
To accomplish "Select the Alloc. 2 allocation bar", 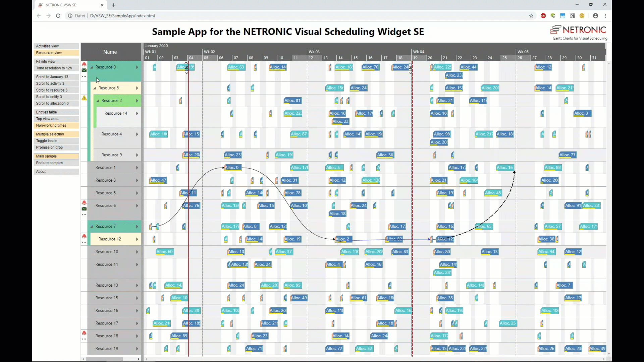I will click(x=343, y=239).
